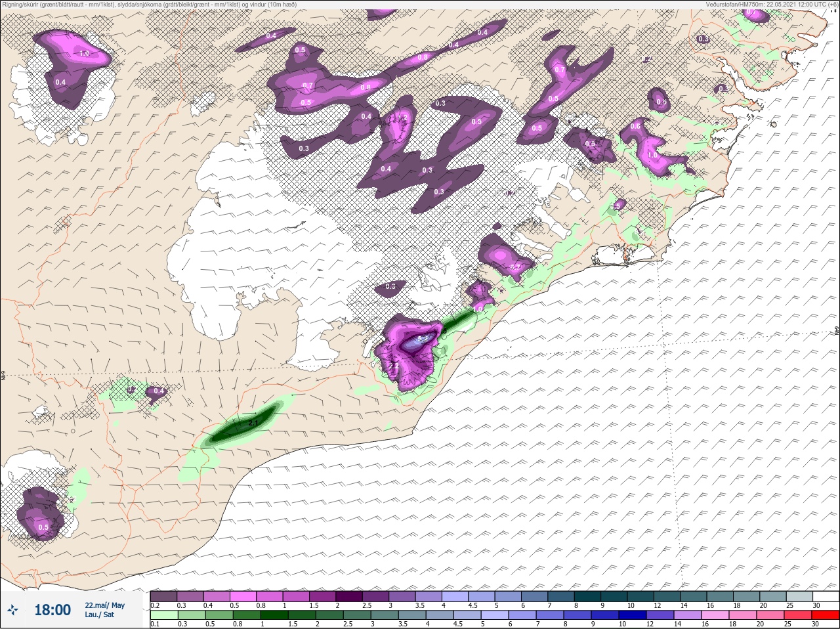The image size is (840, 629).
Task: Select upper legend swatch between 0.2 and 0.3
Action: 164,596
